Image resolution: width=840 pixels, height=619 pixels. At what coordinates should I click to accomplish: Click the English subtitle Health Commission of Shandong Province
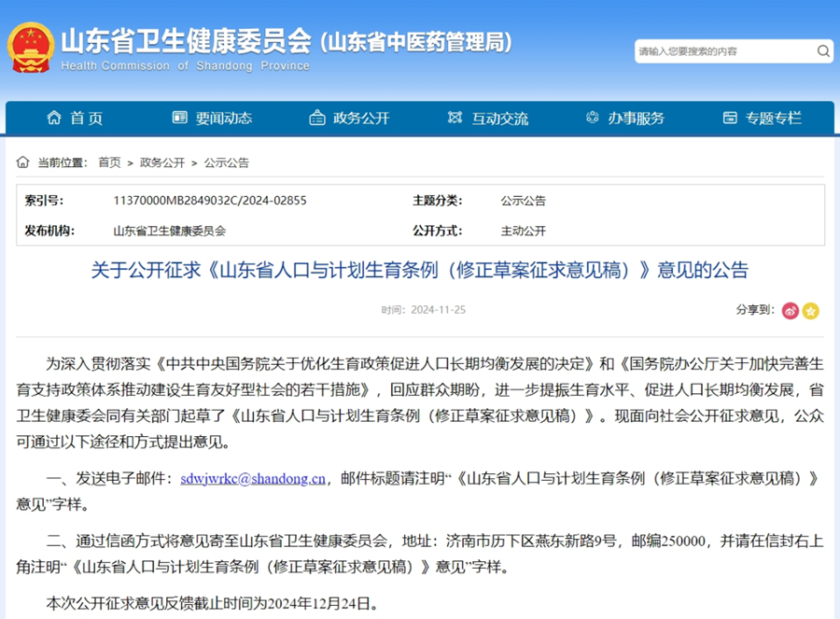[x=186, y=66]
